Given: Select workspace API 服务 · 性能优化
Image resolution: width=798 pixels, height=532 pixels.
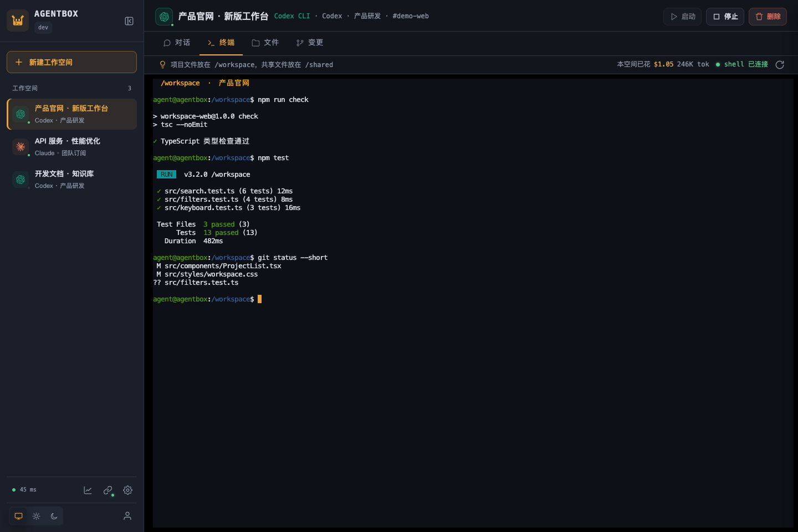Looking at the screenshot, I should (x=71, y=147).
